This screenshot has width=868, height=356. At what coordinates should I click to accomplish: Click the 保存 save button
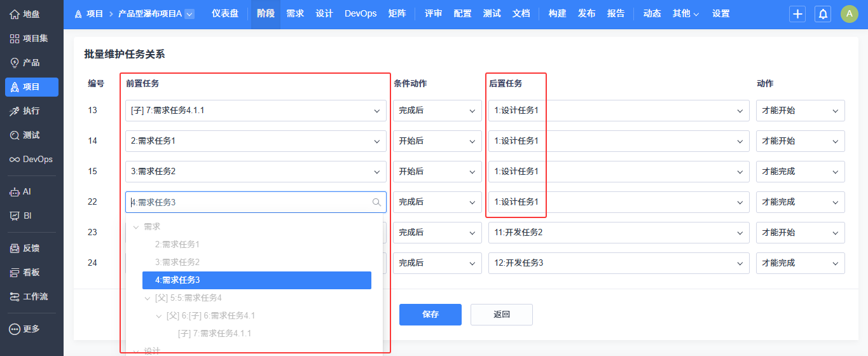[x=431, y=315]
